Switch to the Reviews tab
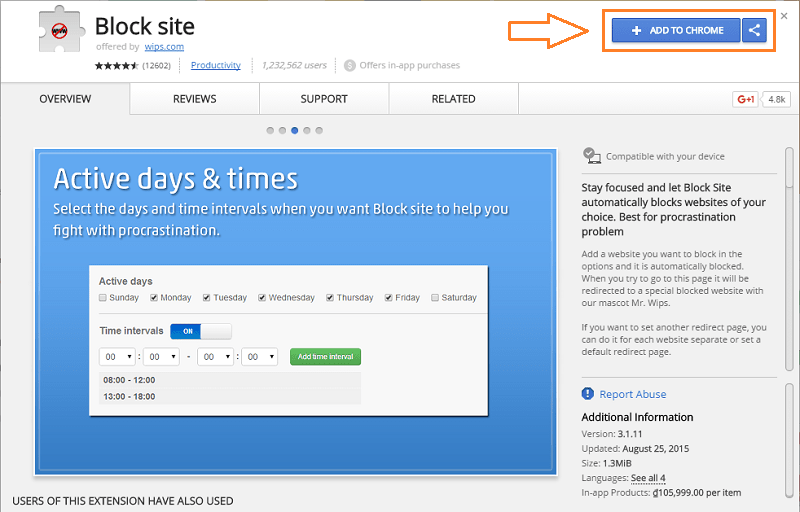Viewport: 800px width, 512px height. click(194, 99)
